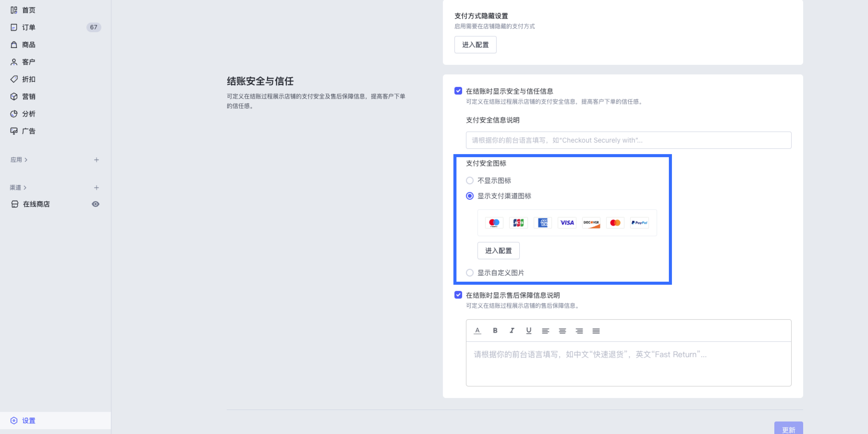This screenshot has height=434, width=868.
Task: Expand the 渠道 section chevron
Action: (x=25, y=188)
